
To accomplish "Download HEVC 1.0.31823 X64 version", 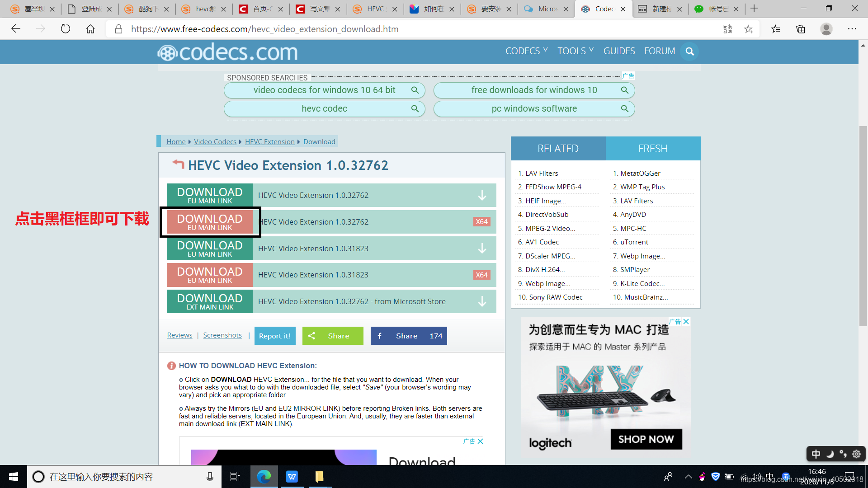I will pos(210,275).
